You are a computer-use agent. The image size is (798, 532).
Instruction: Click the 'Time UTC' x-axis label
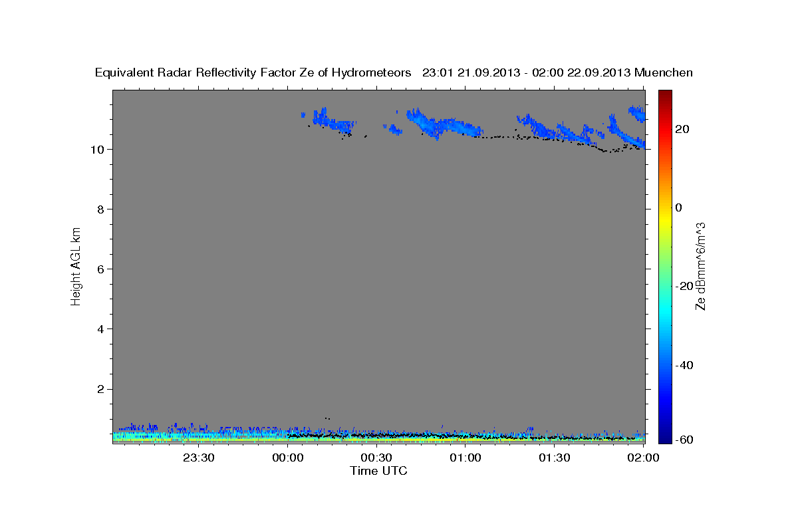(378, 471)
